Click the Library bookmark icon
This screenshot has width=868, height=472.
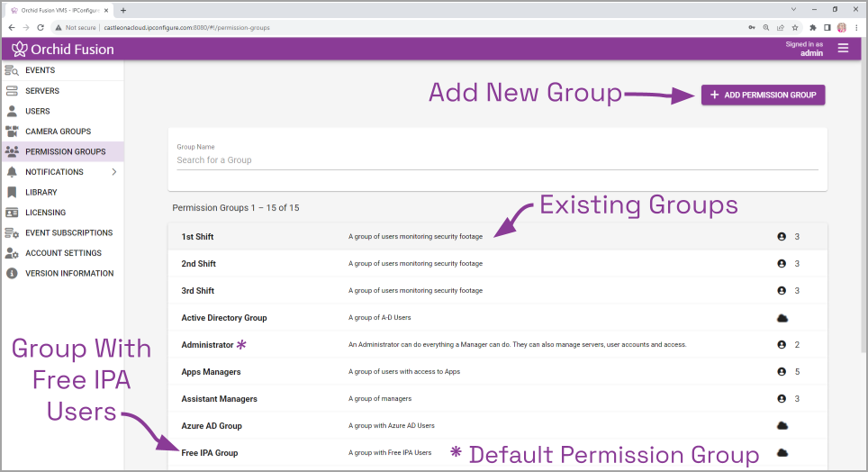[x=12, y=192]
